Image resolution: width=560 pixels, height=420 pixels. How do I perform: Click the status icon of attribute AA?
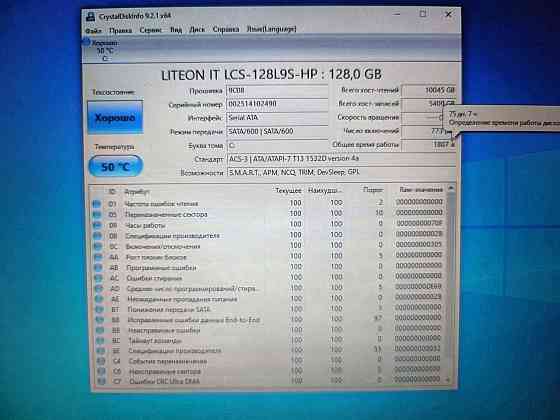click(98, 257)
